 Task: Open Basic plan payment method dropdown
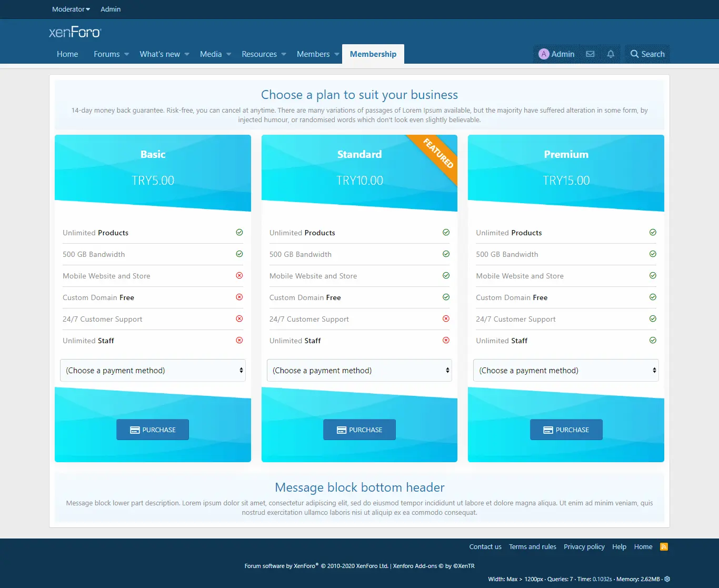point(153,371)
